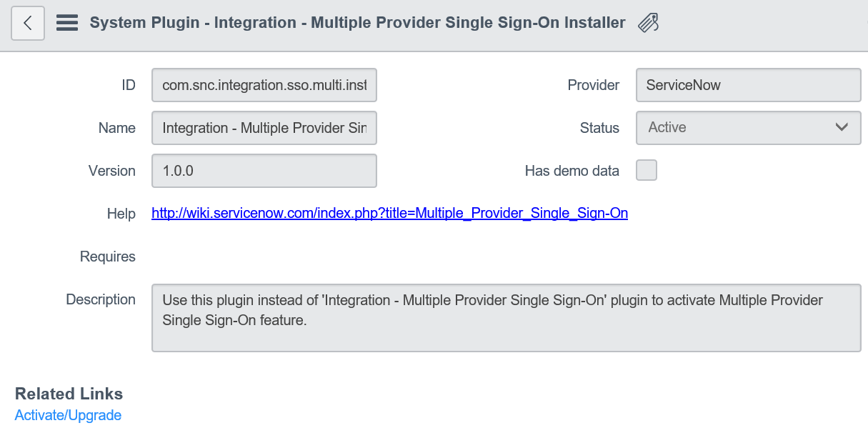Screen dimensions: 868x428
Task: Click the tags icon beside the title
Action: (x=648, y=23)
